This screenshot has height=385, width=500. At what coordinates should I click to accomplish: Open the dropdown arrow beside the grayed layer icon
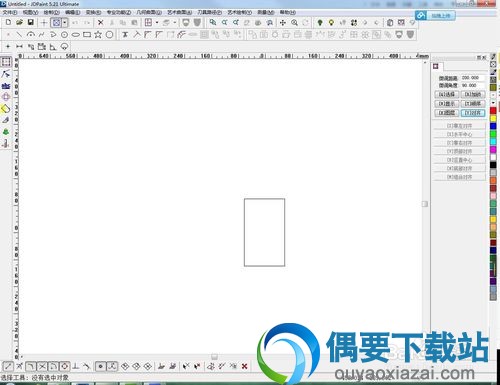(x=175, y=22)
